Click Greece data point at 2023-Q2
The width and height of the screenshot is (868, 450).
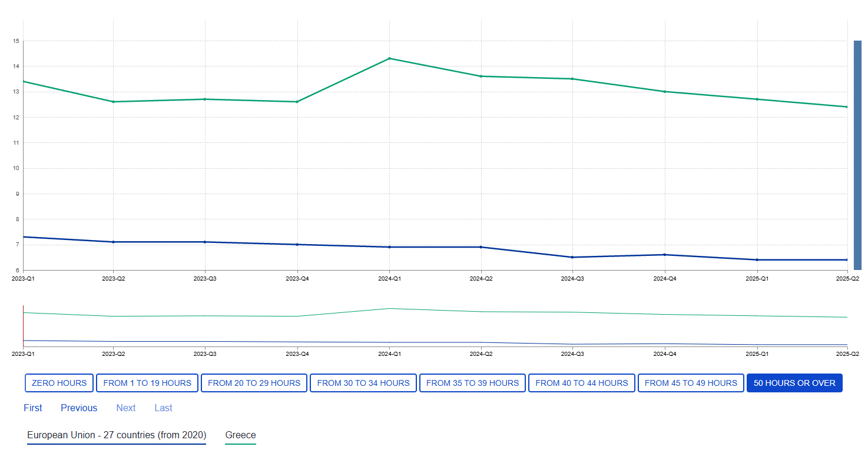pos(114,102)
